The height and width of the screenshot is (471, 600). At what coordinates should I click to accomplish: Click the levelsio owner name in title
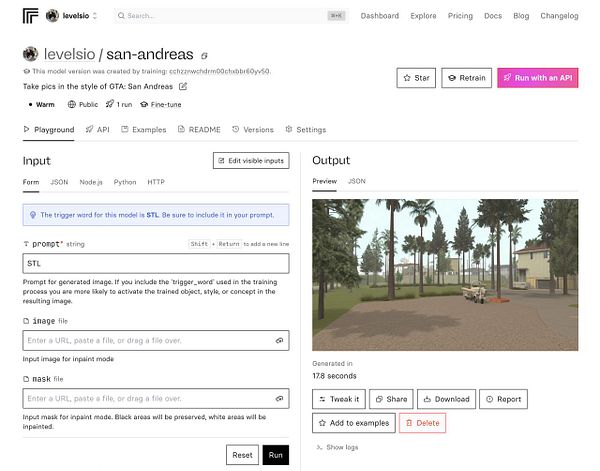tap(69, 54)
